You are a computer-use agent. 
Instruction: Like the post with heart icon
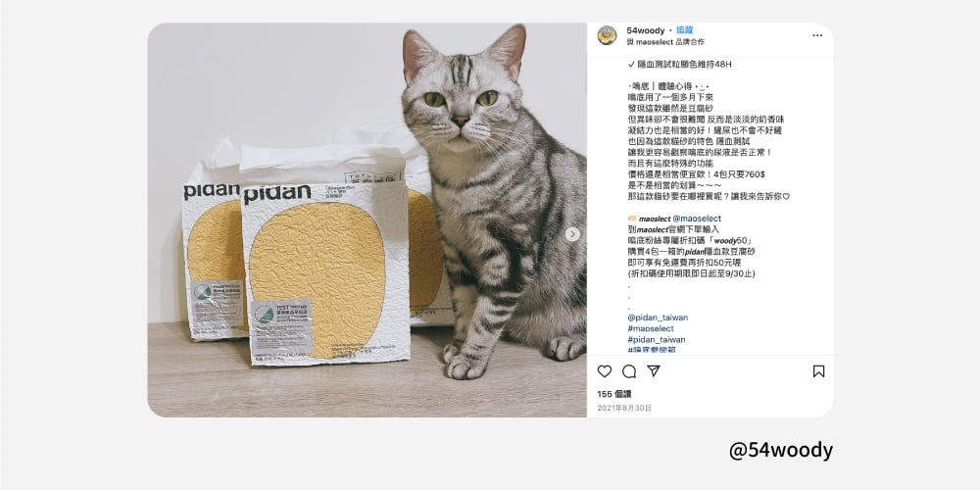(x=605, y=371)
